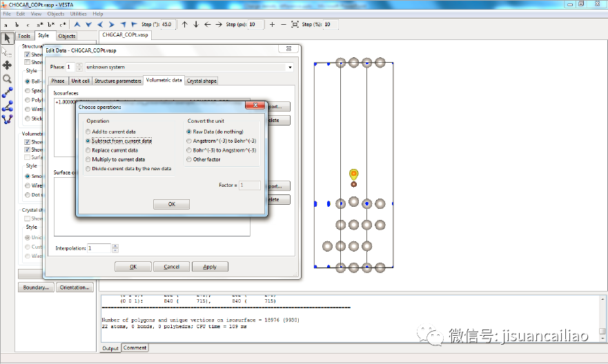This screenshot has width=608, height=364.
Task: Translate view down arrow
Action: tap(196, 24)
